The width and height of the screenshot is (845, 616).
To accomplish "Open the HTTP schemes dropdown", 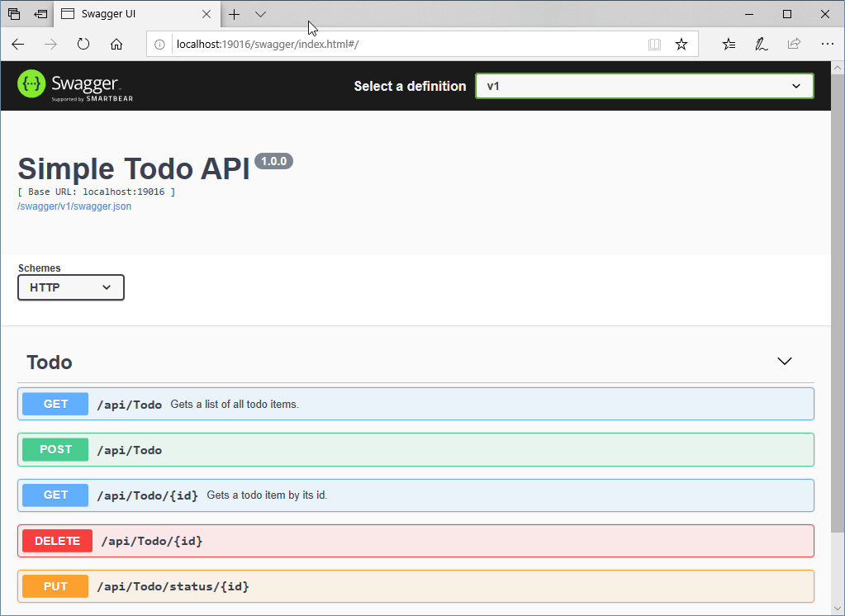I will (71, 287).
